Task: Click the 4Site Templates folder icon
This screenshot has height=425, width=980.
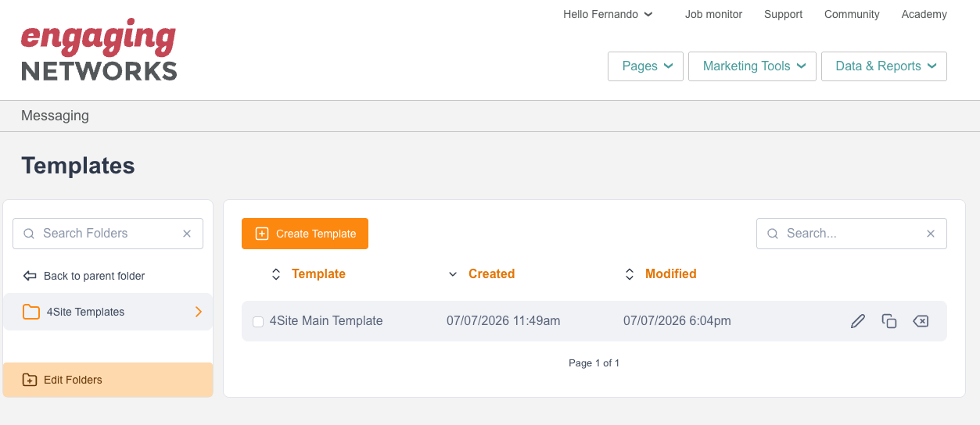Action: point(31,312)
